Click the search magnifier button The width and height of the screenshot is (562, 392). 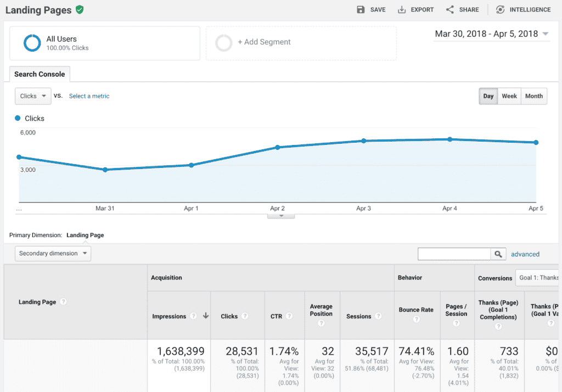pos(498,254)
